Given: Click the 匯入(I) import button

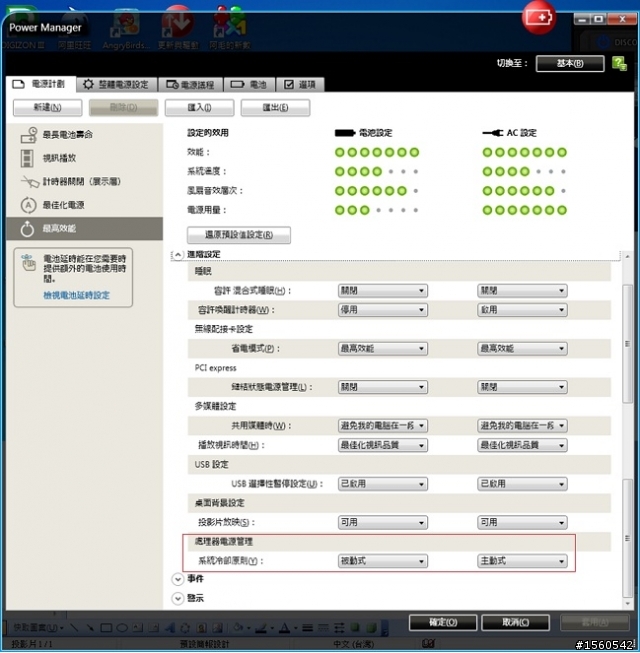Looking at the screenshot, I should tap(199, 107).
